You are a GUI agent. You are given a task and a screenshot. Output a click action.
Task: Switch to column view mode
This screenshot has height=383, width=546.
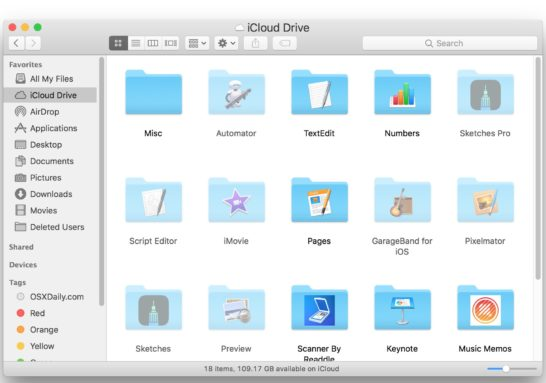click(x=153, y=43)
